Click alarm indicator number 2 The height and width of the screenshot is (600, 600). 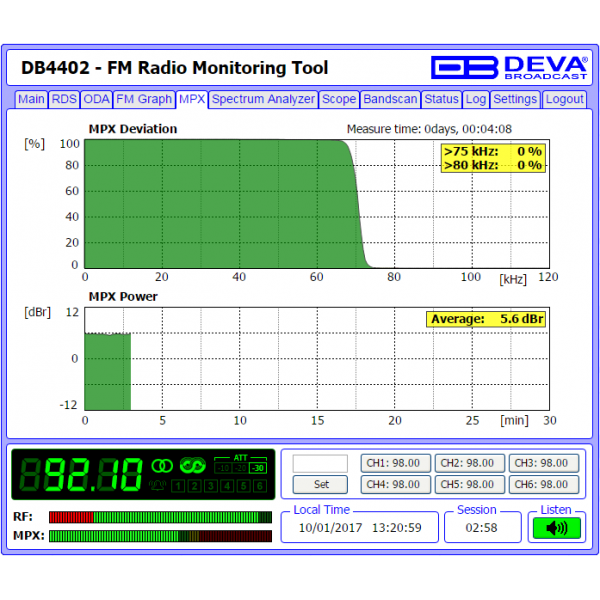[194, 486]
